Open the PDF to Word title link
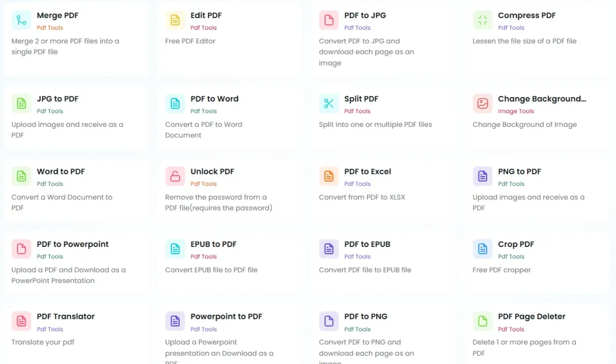This screenshot has width=616, height=364. click(x=215, y=99)
